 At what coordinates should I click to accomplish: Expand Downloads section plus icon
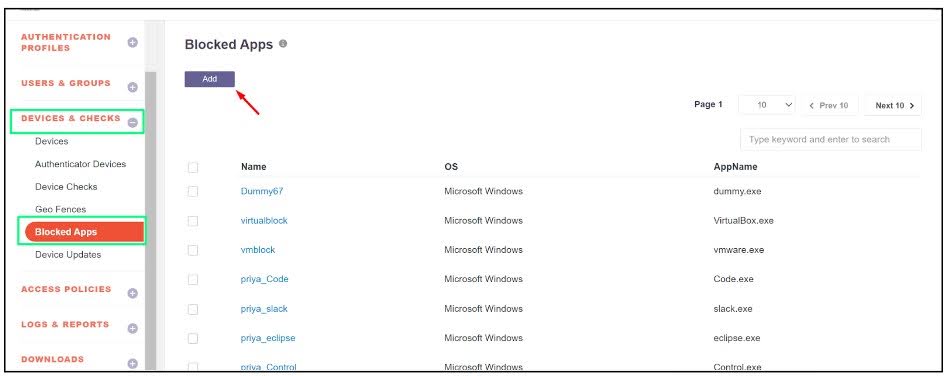point(133,363)
